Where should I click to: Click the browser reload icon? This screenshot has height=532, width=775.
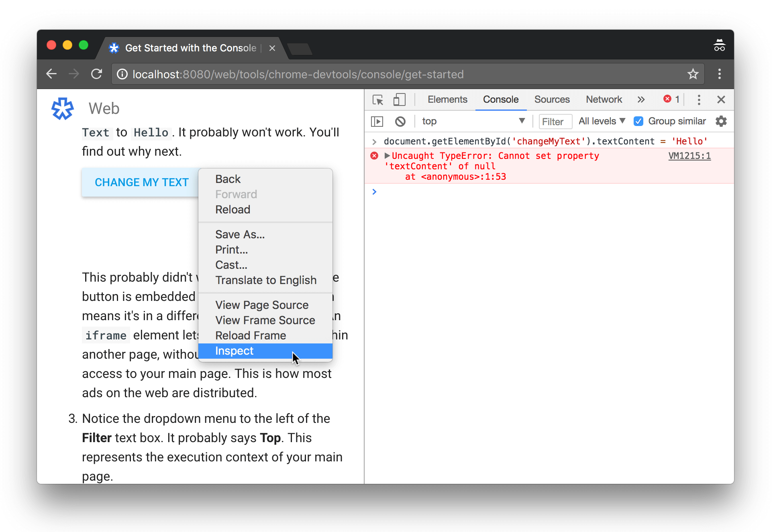click(x=96, y=74)
